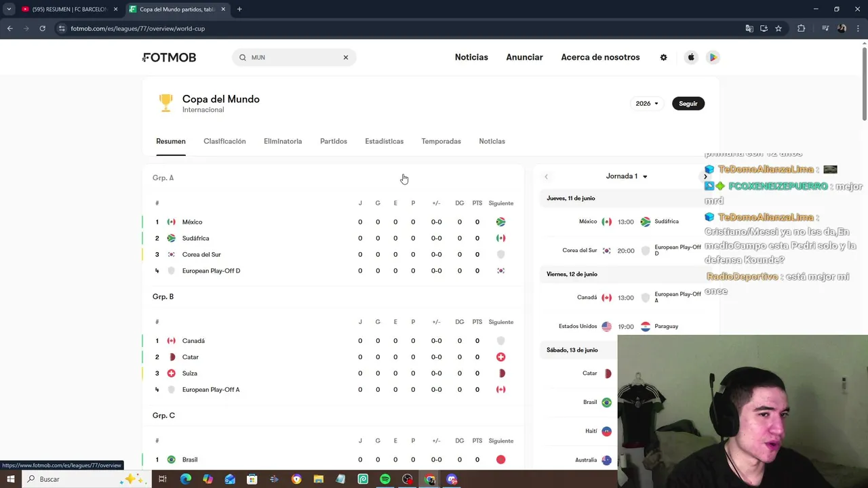The width and height of the screenshot is (868, 488).
Task: Click the browser address bar
Action: click(x=400, y=28)
